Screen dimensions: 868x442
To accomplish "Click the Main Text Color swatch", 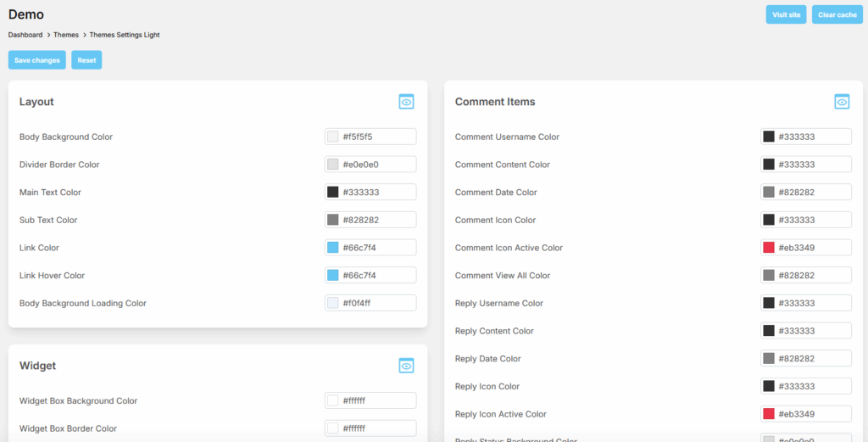I will point(333,193).
